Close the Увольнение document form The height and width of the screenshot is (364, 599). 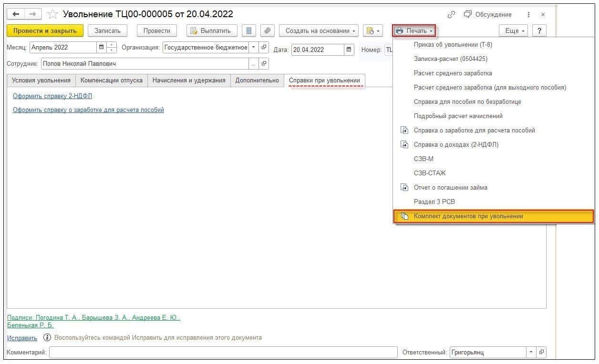pyautogui.click(x=543, y=15)
